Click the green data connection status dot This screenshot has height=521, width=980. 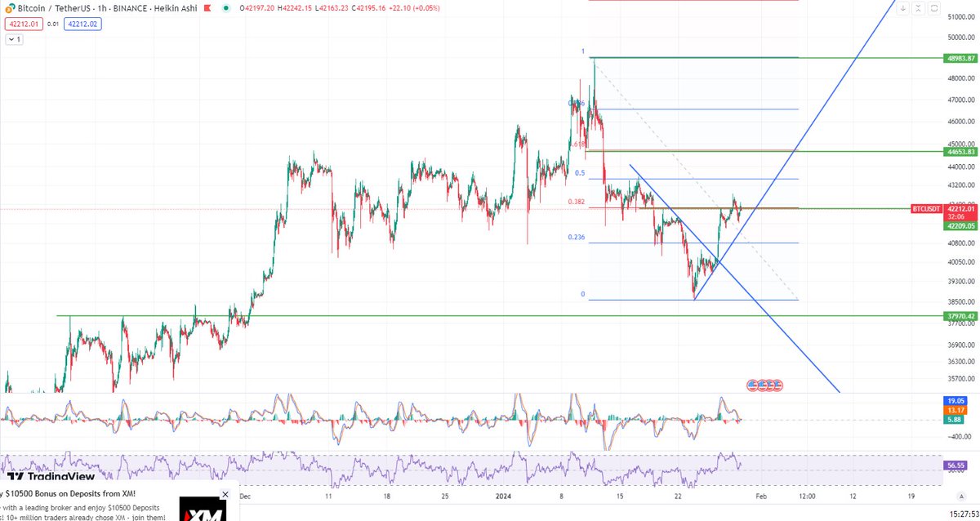pyautogui.click(x=226, y=8)
